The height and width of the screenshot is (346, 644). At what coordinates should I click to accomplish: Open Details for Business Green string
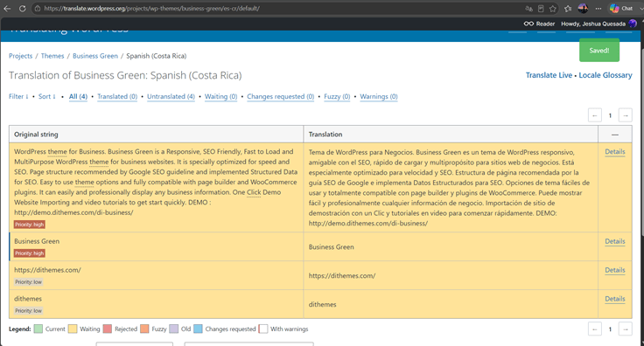pyautogui.click(x=615, y=241)
